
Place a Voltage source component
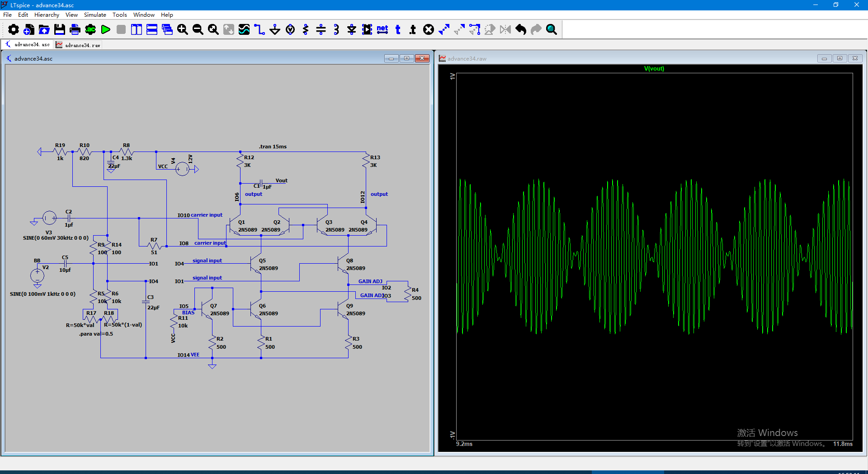(x=290, y=30)
